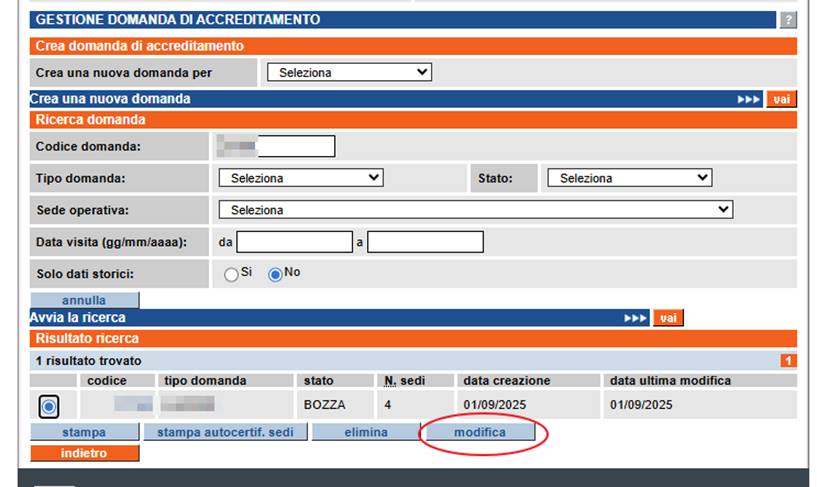The width and height of the screenshot is (817, 487).
Task: Click 'vai' next to Crea una nuova domanda
Action: [781, 99]
